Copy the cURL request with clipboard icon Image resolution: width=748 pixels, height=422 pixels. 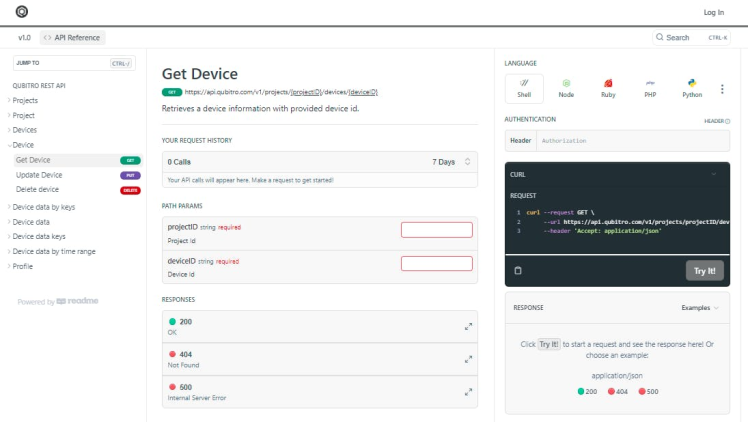tap(518, 270)
